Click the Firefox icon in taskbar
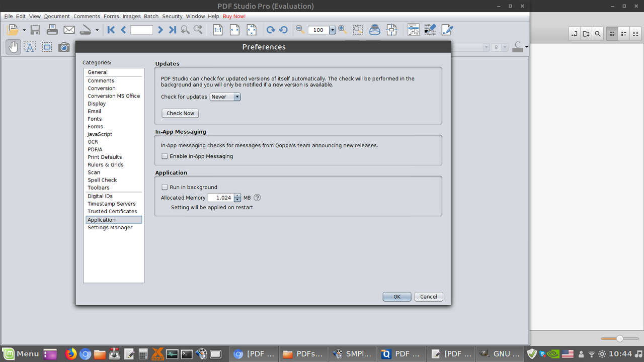This screenshot has width=644, height=362. [x=71, y=354]
